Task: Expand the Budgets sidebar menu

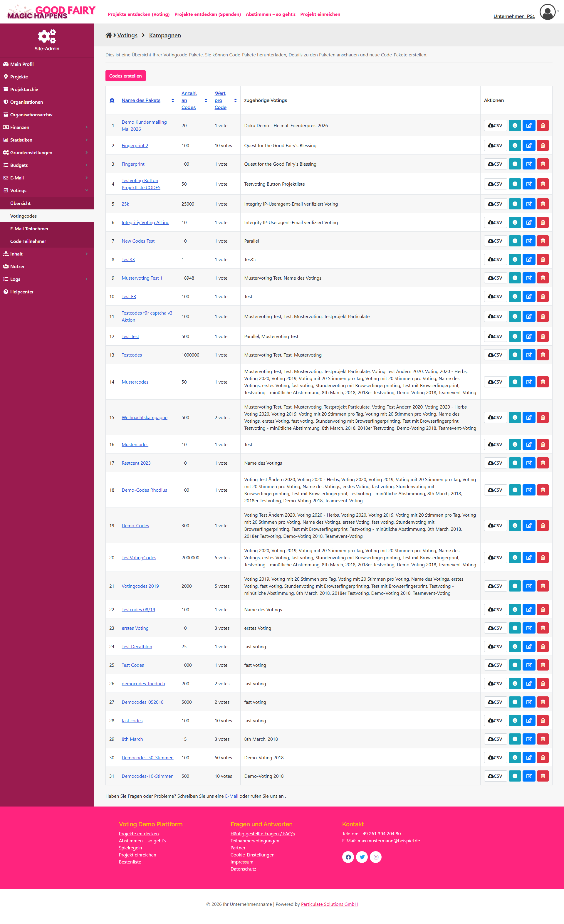Action: [47, 165]
